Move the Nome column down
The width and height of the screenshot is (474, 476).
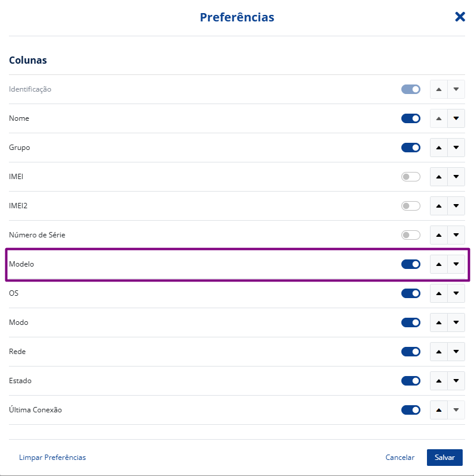click(x=456, y=118)
